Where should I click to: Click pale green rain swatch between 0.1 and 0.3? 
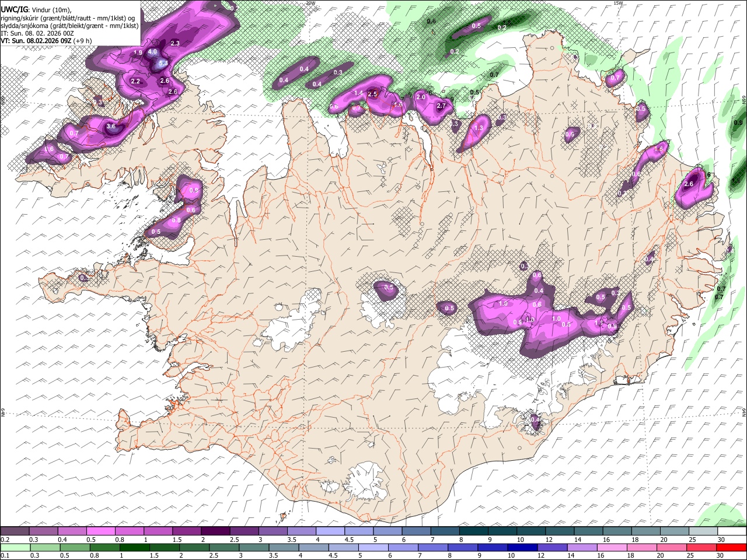(x=15, y=547)
